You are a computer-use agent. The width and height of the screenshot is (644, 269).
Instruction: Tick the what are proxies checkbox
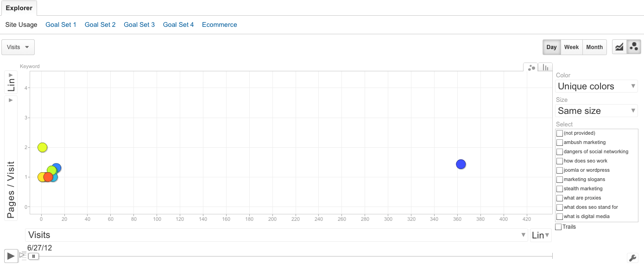pos(560,198)
